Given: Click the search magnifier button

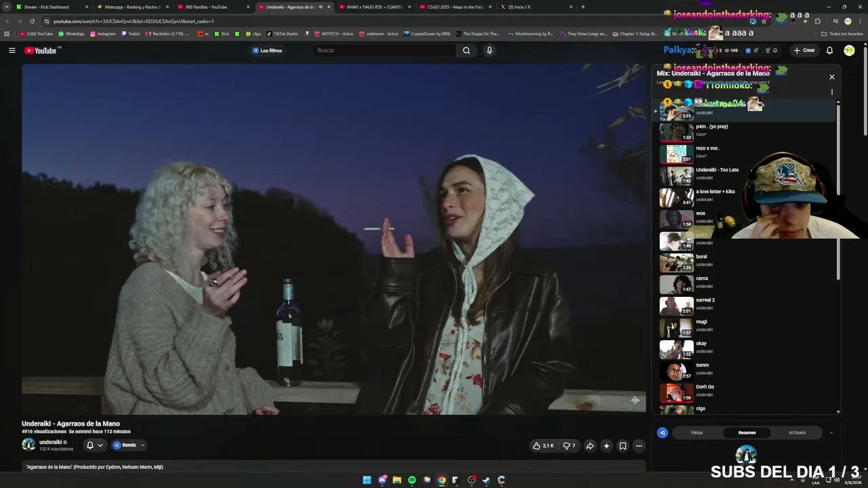Looking at the screenshot, I should [467, 50].
